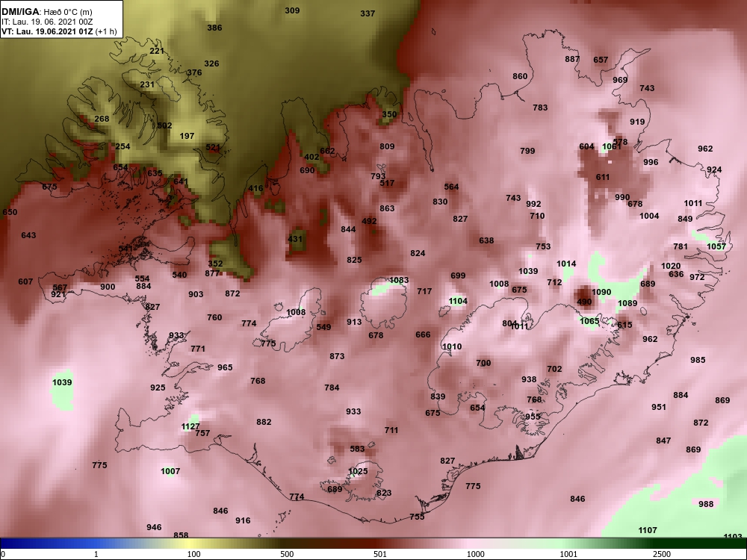Click the map title 'DMI/IGA: Hæð 0°C (m)'
Screen dimensions: 747x560
click(x=46, y=12)
